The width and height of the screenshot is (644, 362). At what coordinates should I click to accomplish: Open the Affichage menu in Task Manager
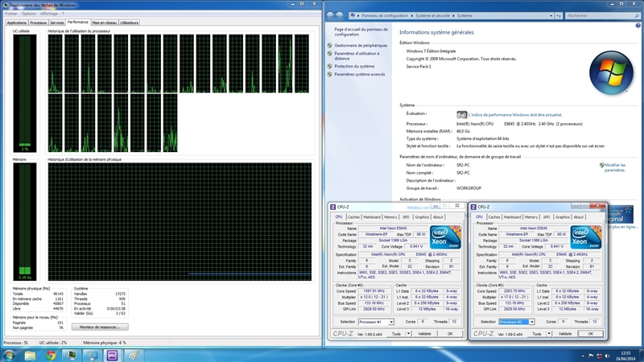(49, 14)
